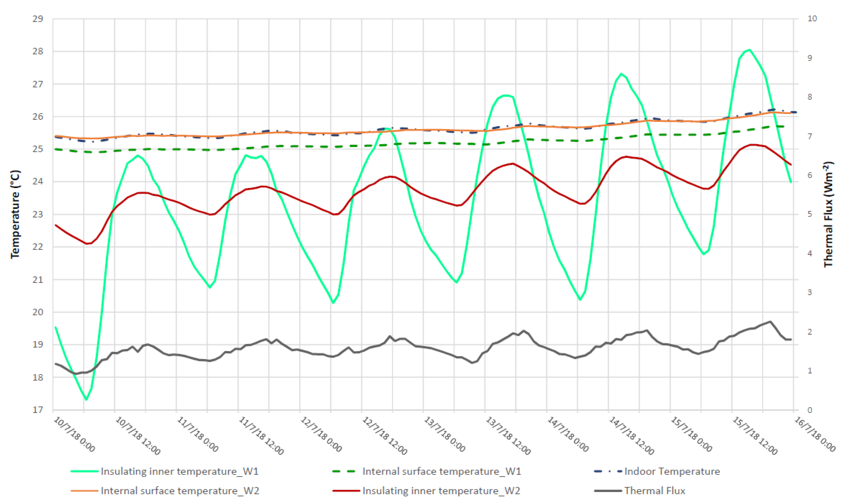Click the green curve's lowest trough near 17.3°C
Image resolution: width=856 pixels, height=504 pixels.
tap(86, 400)
